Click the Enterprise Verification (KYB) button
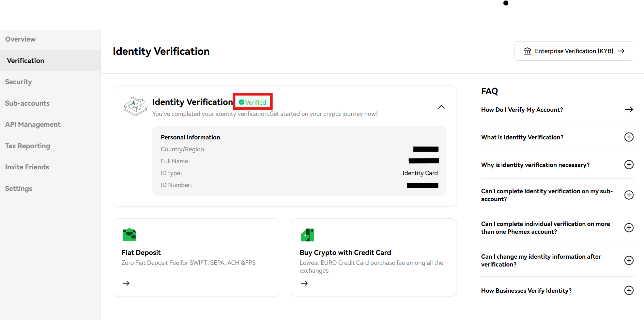This screenshot has width=644, height=320. point(574,51)
